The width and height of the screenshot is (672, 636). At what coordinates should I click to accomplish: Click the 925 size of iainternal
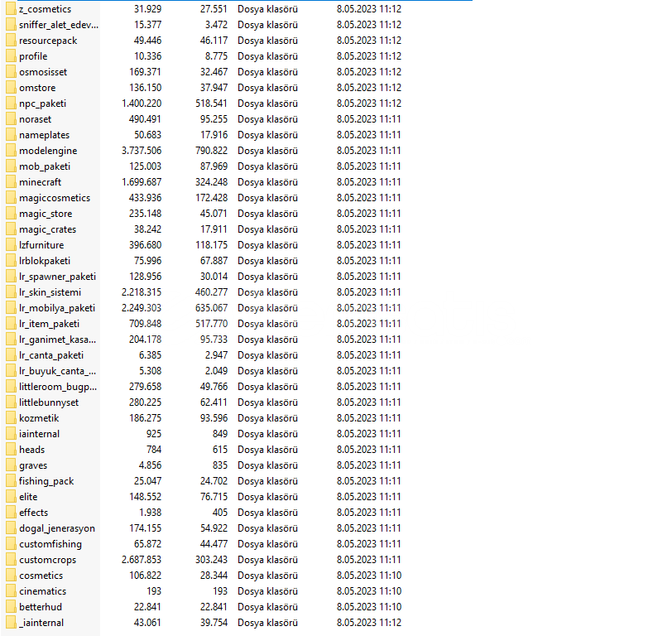pyautogui.click(x=154, y=434)
